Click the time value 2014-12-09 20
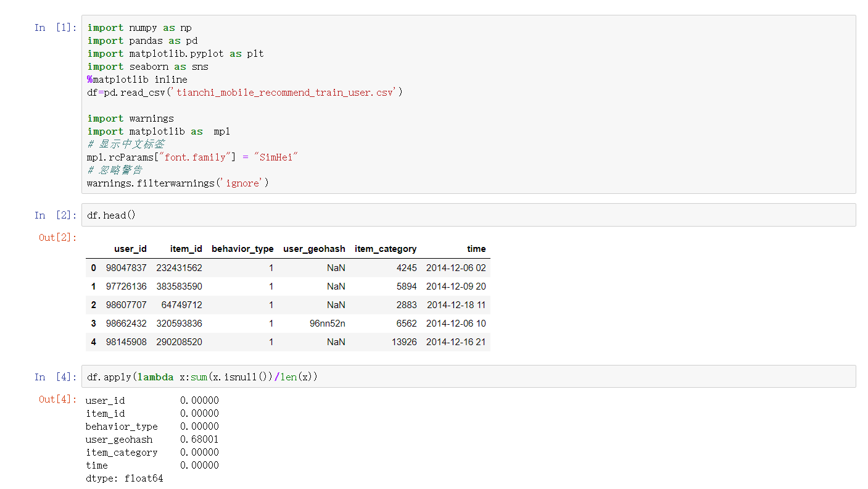The image size is (868, 489). pos(456,286)
